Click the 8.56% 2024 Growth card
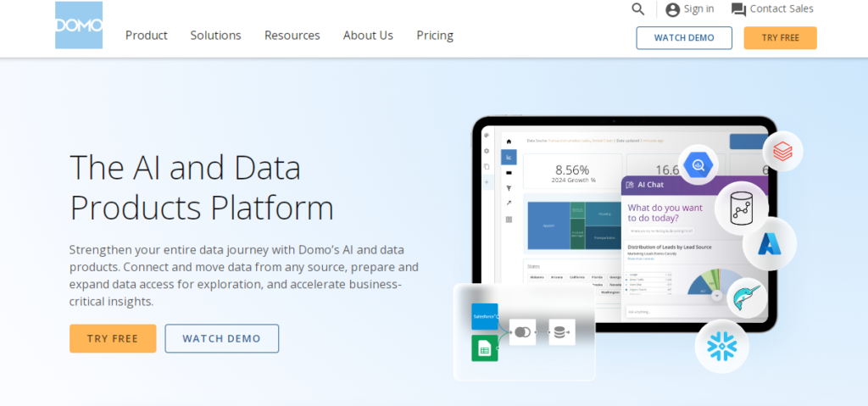868x406 pixels. pos(573,172)
